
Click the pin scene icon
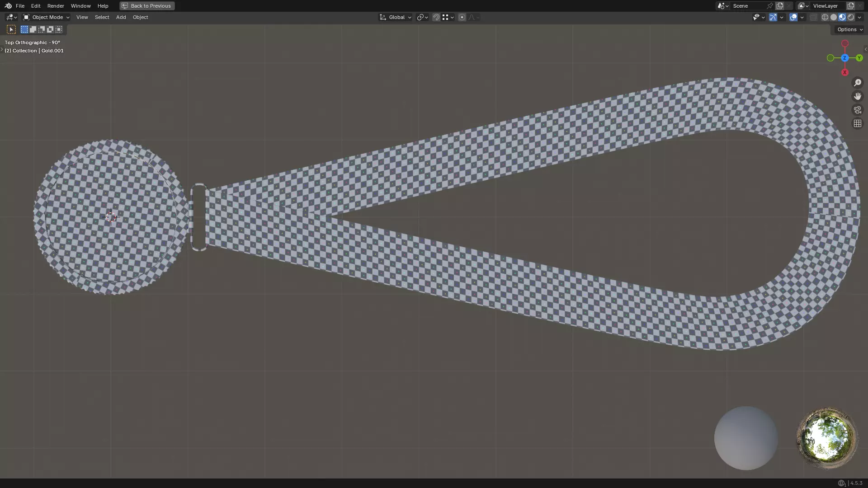[770, 6]
